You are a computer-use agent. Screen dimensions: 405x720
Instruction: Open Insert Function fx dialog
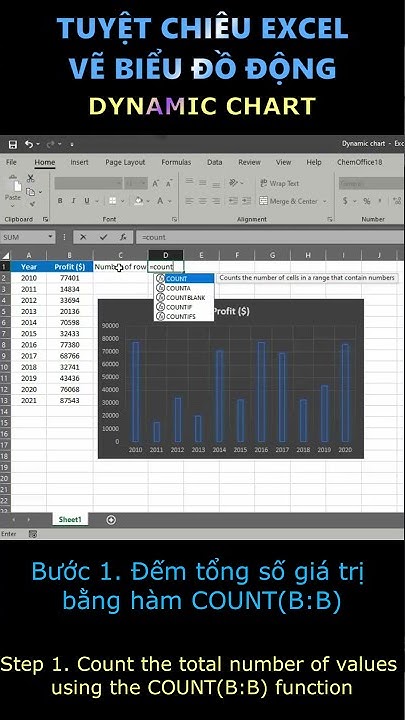(x=123, y=237)
